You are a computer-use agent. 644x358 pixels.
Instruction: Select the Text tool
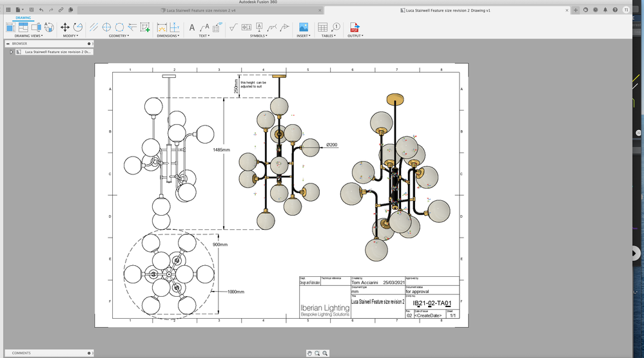point(192,28)
